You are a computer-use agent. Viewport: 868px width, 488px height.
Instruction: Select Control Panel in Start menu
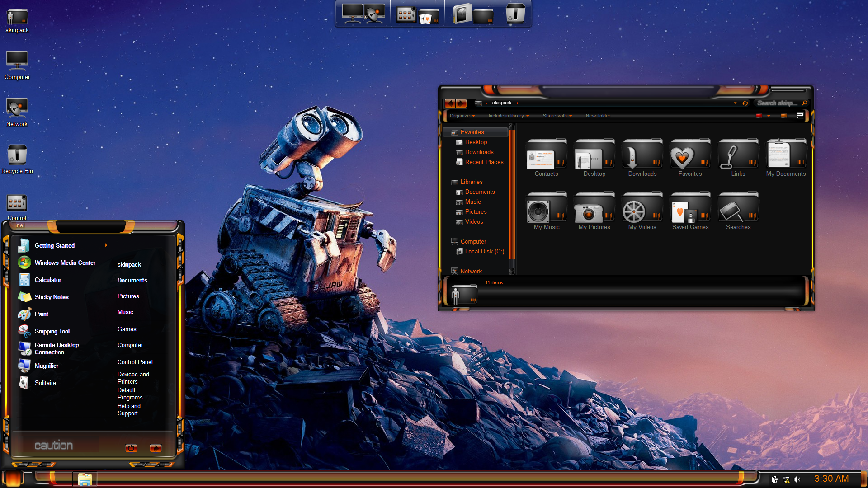(x=135, y=362)
